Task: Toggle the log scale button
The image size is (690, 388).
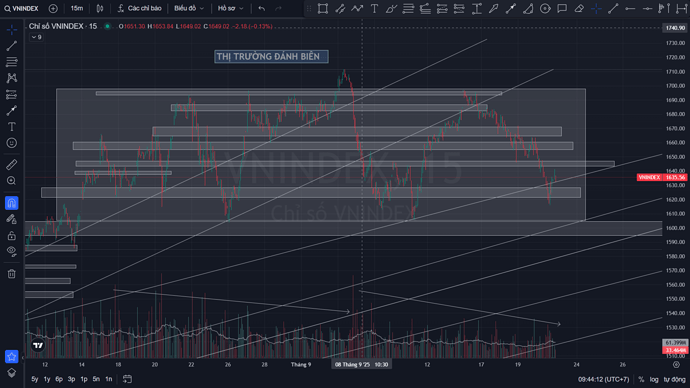Action: [x=654, y=379]
